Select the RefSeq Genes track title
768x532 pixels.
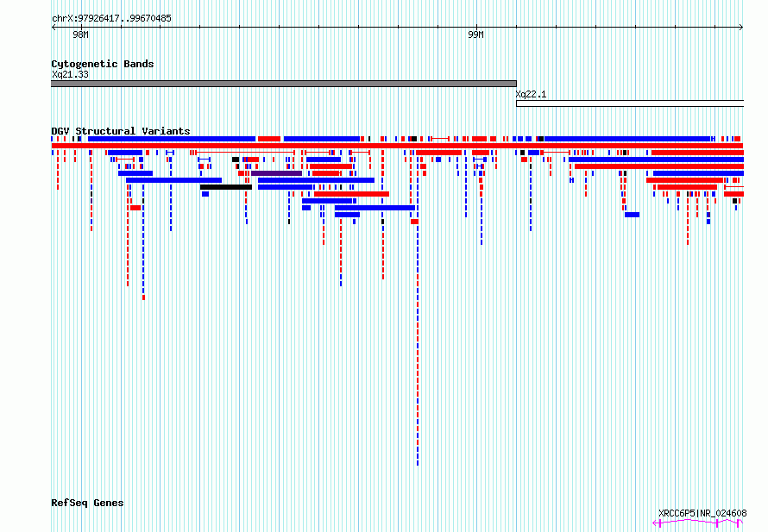[87, 503]
